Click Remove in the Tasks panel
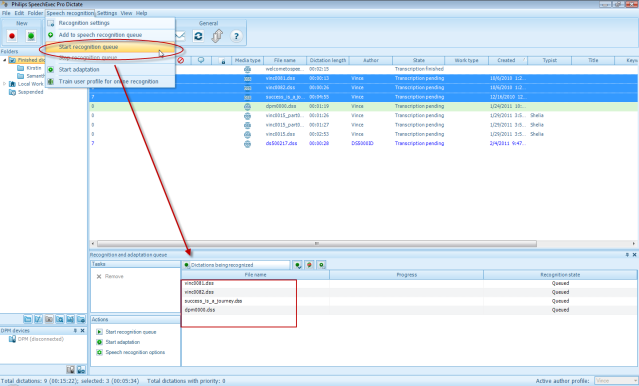Screen dimensions: 639x386 pyautogui.click(x=114, y=276)
